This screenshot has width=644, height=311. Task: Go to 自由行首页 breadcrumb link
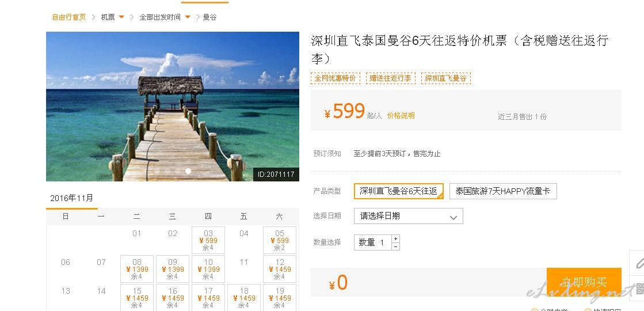pos(69,17)
